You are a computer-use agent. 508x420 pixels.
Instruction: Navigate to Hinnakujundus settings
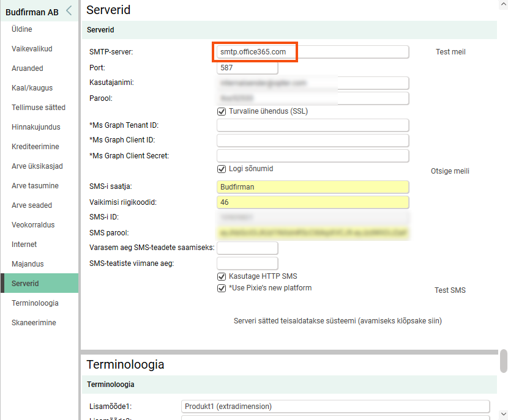36,127
